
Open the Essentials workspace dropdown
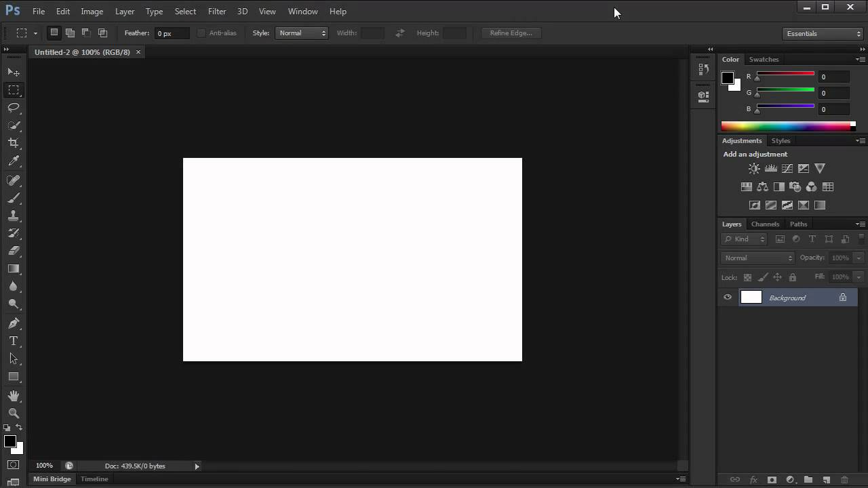point(823,33)
